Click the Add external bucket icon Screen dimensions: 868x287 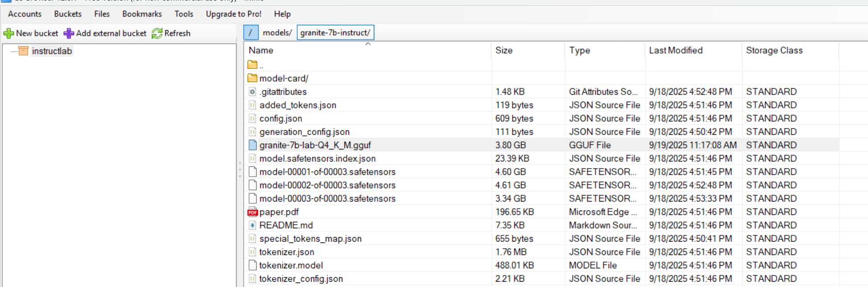pos(69,33)
